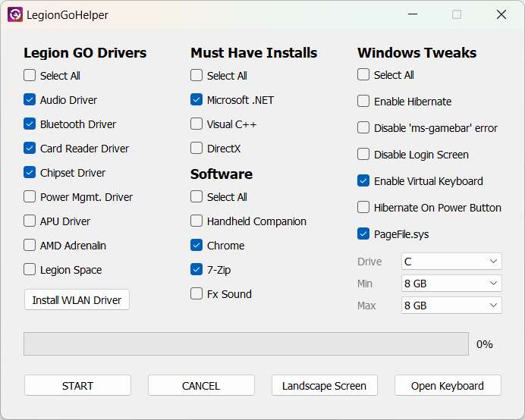The image size is (525, 420).
Task: Enable the Handheld Companion checkbox
Action: [196, 221]
